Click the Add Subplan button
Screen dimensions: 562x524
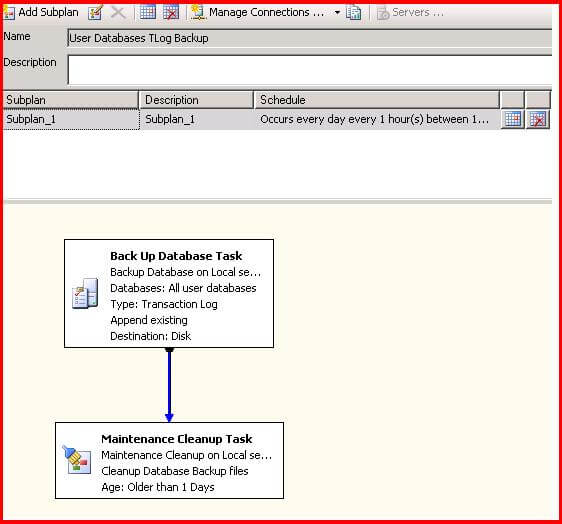click(x=41, y=13)
